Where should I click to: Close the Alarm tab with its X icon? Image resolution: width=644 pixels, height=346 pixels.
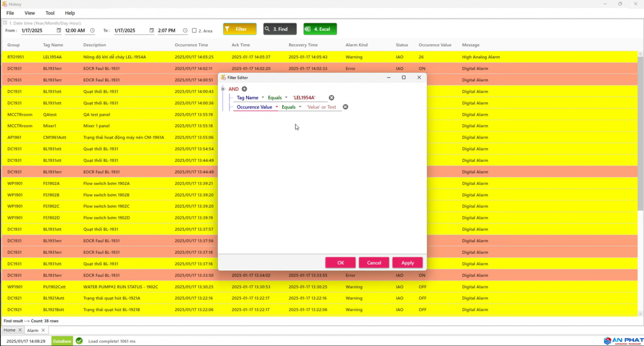click(43, 330)
